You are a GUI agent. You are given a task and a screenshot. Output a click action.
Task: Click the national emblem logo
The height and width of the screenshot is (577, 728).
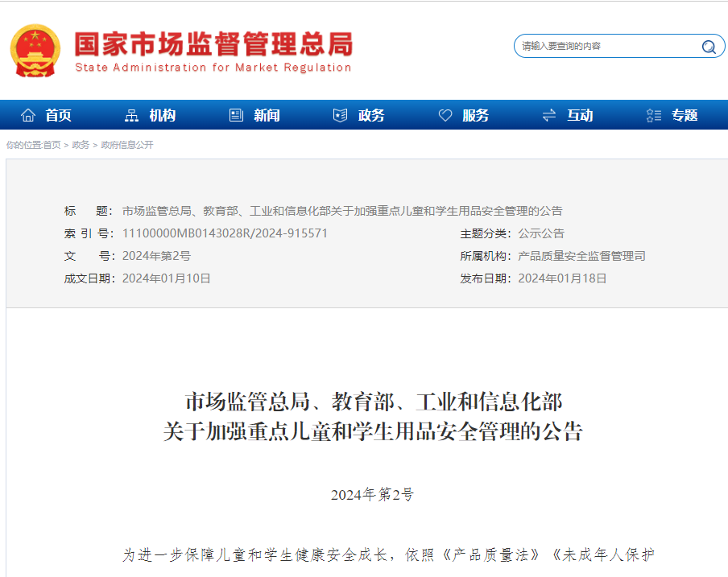point(35,49)
